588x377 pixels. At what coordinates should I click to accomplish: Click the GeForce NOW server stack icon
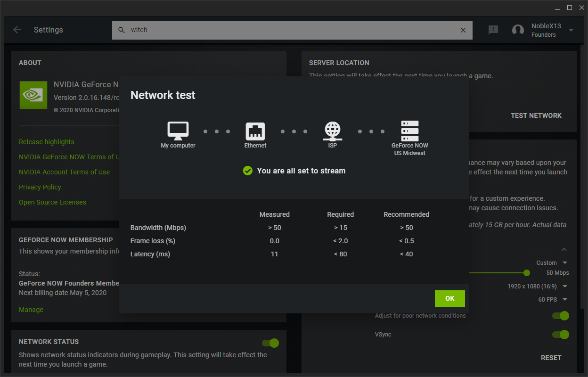pyautogui.click(x=410, y=131)
